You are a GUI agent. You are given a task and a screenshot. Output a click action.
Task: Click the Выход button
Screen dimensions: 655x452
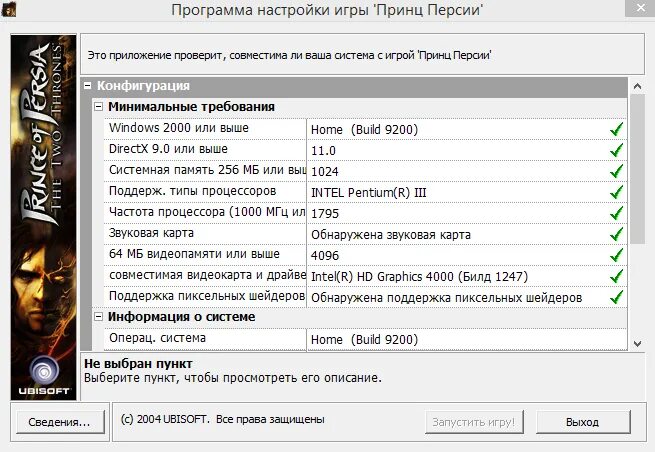(x=583, y=422)
